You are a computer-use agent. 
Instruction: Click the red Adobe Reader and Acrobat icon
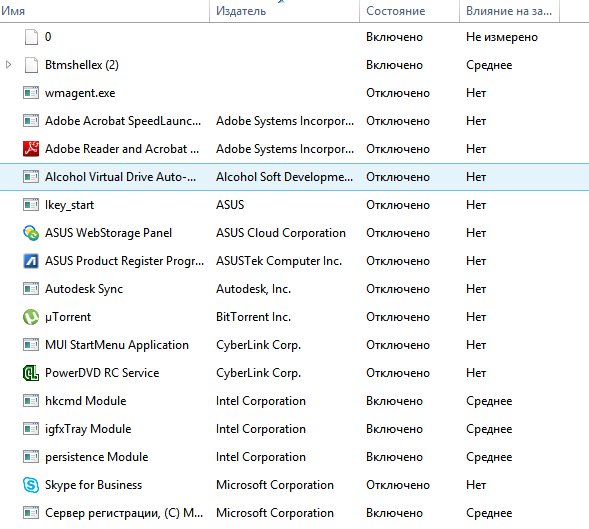pos(31,149)
